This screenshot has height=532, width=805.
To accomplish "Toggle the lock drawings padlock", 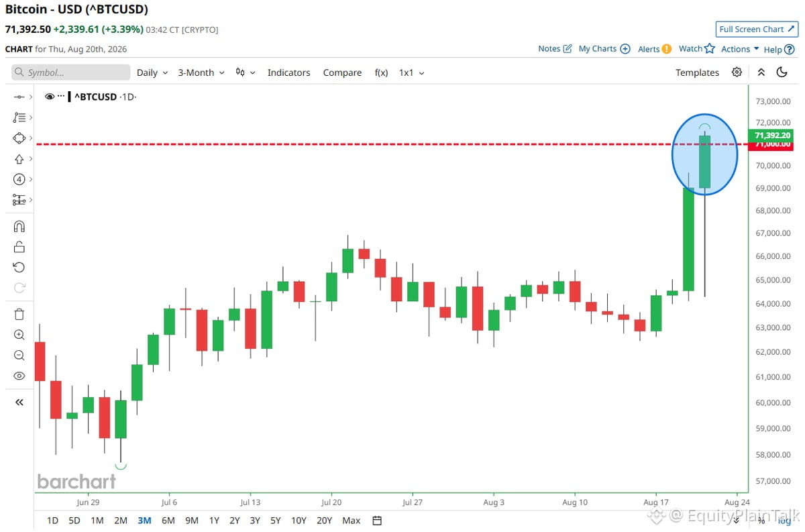I will tap(19, 247).
